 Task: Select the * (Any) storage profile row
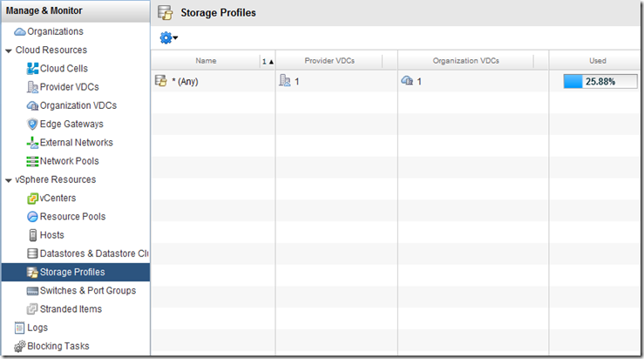pos(188,81)
